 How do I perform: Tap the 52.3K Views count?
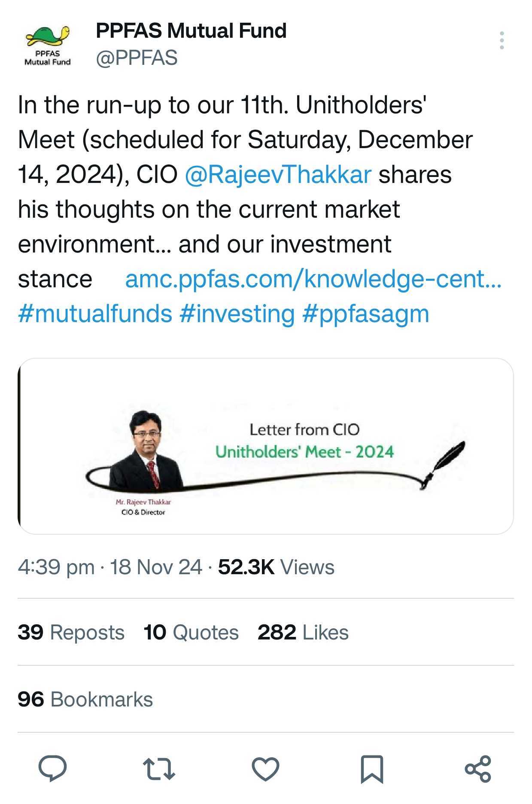pos(276,567)
